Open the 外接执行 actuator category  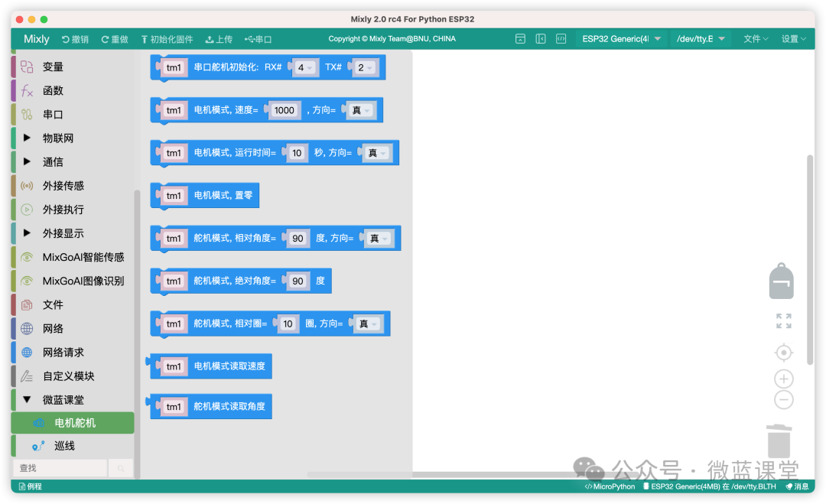click(x=73, y=210)
